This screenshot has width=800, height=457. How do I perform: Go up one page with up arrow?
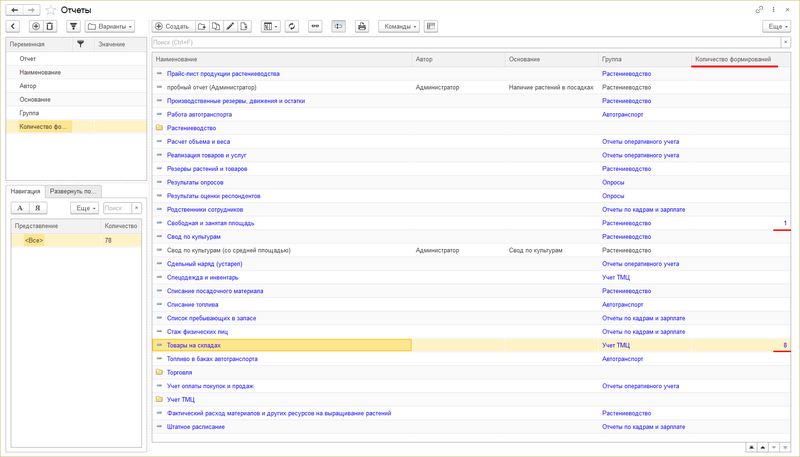tap(763, 447)
